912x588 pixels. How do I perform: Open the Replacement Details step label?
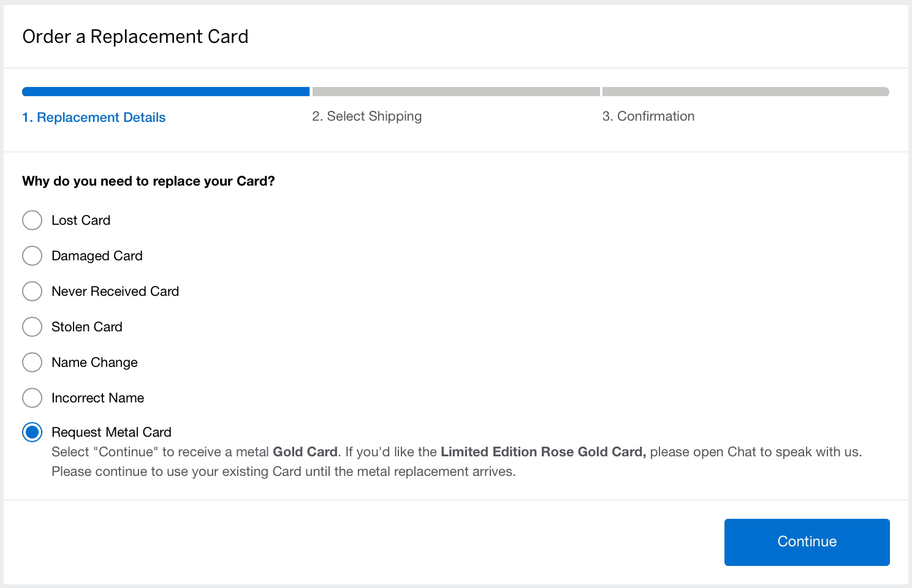coord(94,117)
